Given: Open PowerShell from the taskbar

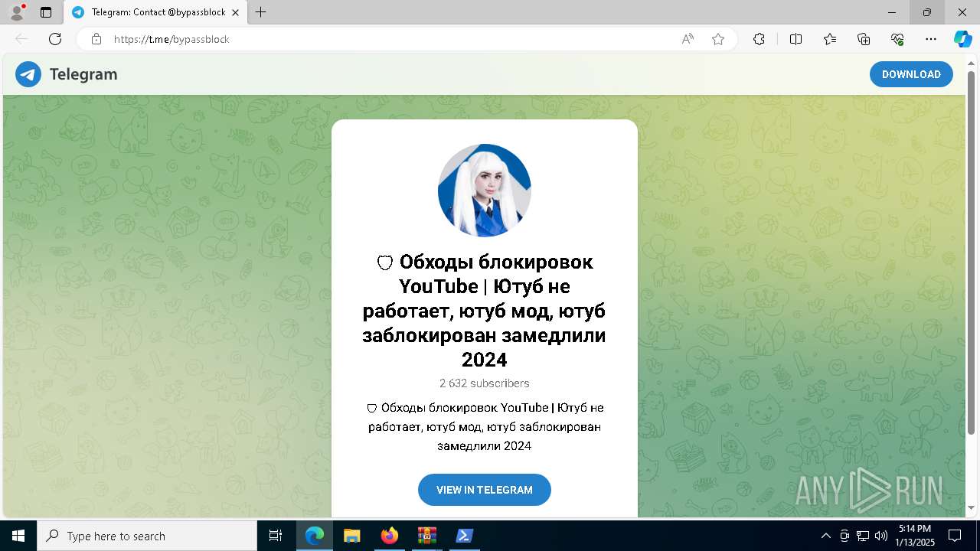Looking at the screenshot, I should (464, 536).
